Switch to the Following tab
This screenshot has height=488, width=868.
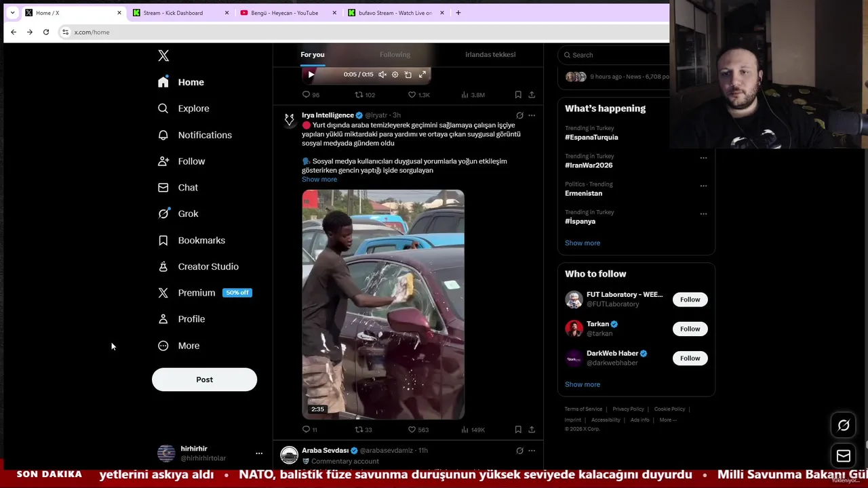(395, 54)
